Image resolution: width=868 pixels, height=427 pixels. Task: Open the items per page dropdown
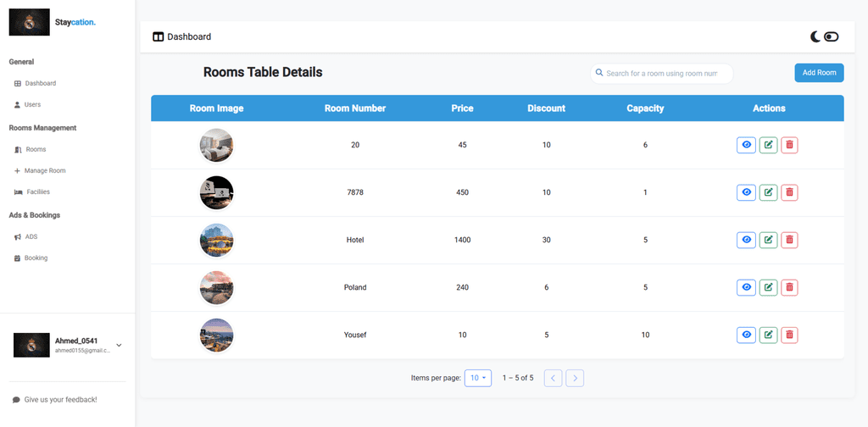(478, 378)
